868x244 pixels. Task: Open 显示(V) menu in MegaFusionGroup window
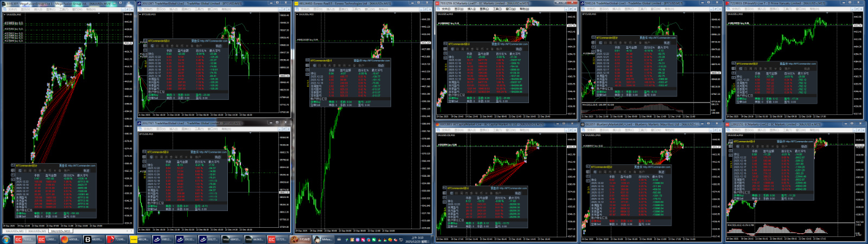pos(25,9)
